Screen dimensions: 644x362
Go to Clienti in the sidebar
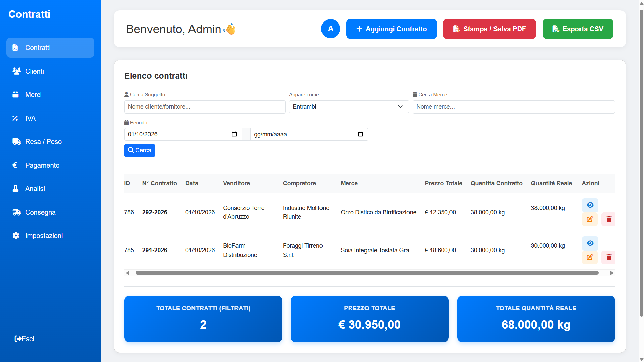pyautogui.click(x=50, y=71)
